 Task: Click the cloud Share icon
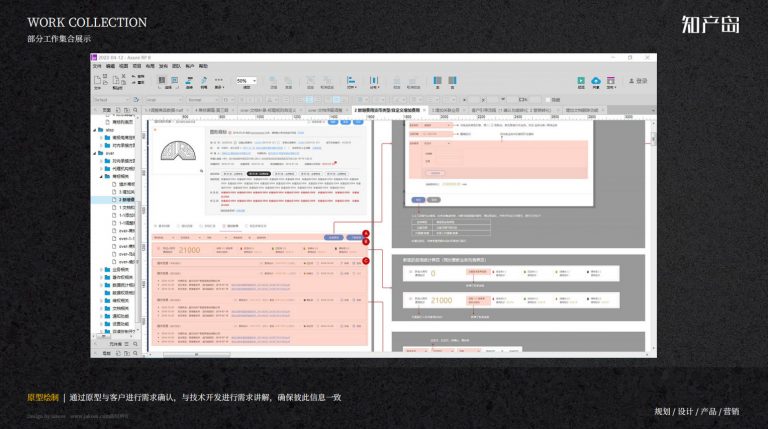tap(596, 80)
